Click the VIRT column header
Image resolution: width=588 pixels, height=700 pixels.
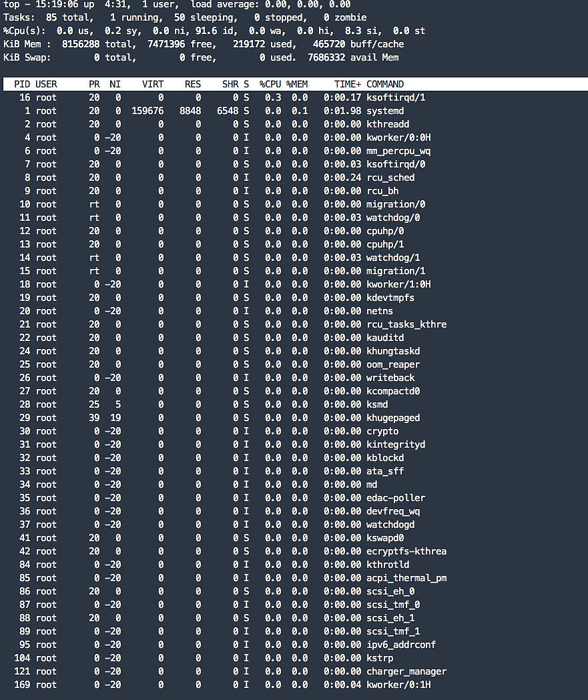click(x=153, y=84)
